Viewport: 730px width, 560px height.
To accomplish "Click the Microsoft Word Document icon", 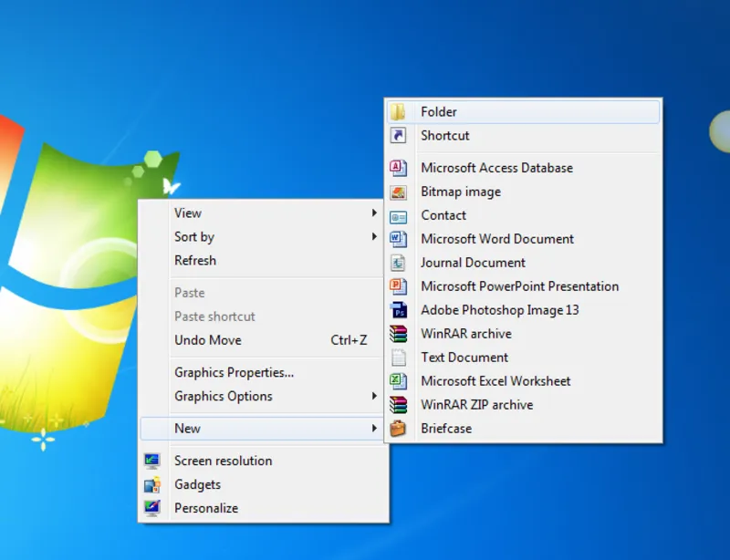I will tap(398, 239).
